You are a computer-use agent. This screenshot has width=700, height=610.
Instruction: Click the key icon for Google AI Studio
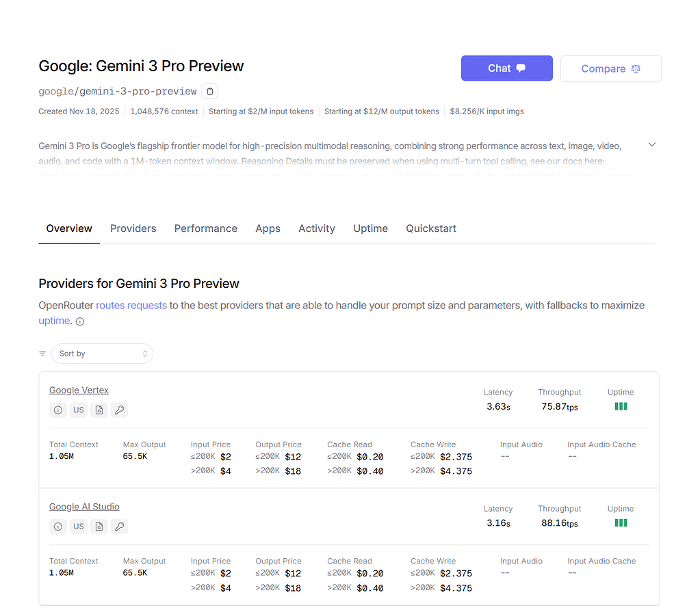120,527
